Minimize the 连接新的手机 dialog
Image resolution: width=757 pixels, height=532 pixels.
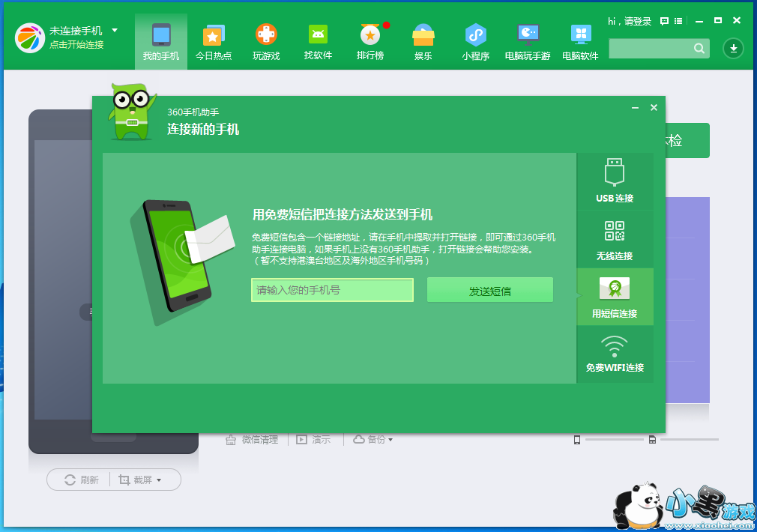coord(636,108)
